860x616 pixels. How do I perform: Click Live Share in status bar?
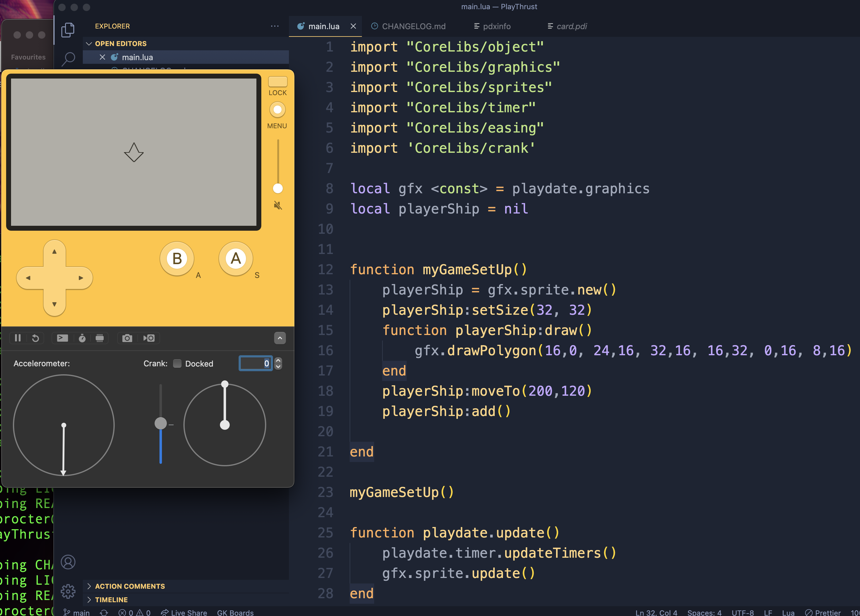tap(185, 612)
